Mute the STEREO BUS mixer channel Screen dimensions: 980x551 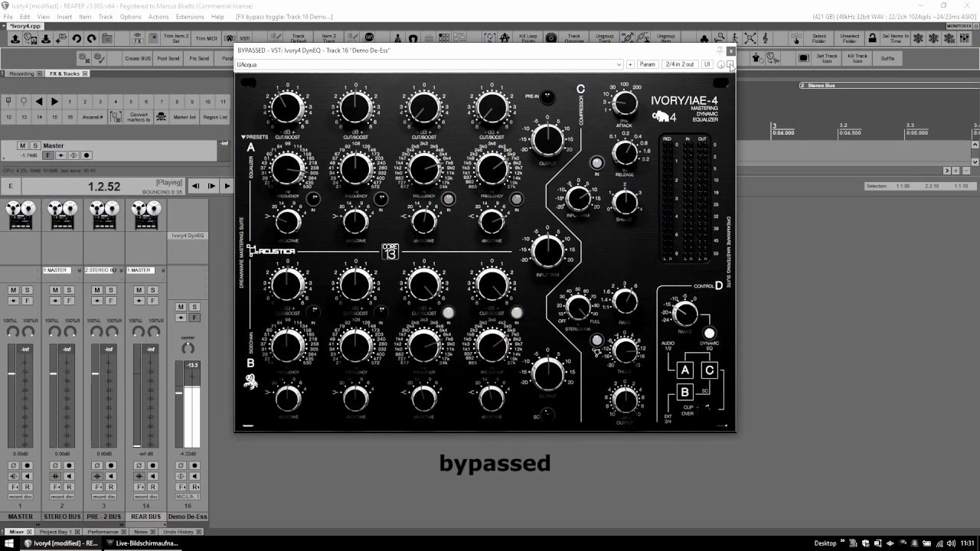pos(55,290)
